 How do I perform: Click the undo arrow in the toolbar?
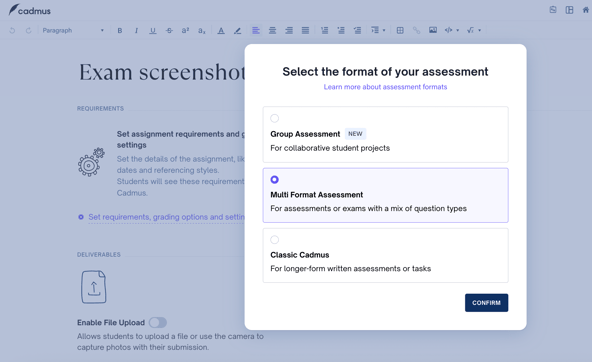[12, 31]
